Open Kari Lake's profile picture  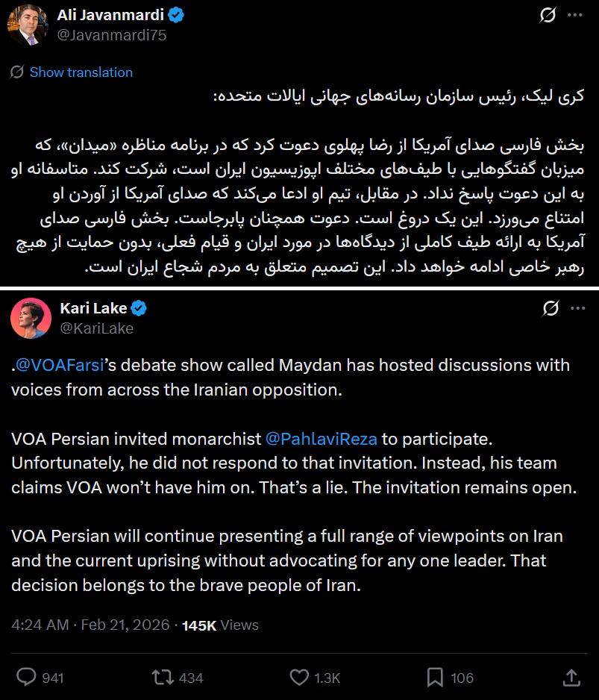tap(30, 317)
